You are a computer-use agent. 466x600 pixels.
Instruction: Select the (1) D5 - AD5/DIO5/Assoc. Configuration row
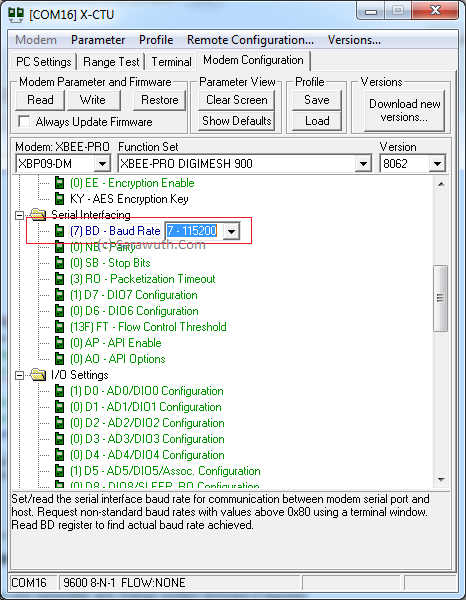[x=165, y=471]
